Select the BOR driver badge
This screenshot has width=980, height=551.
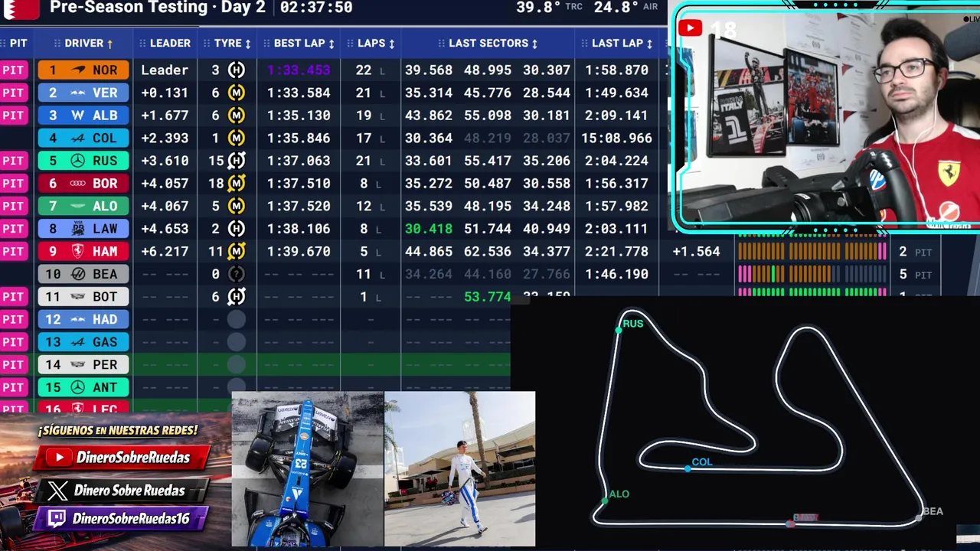[83, 184]
